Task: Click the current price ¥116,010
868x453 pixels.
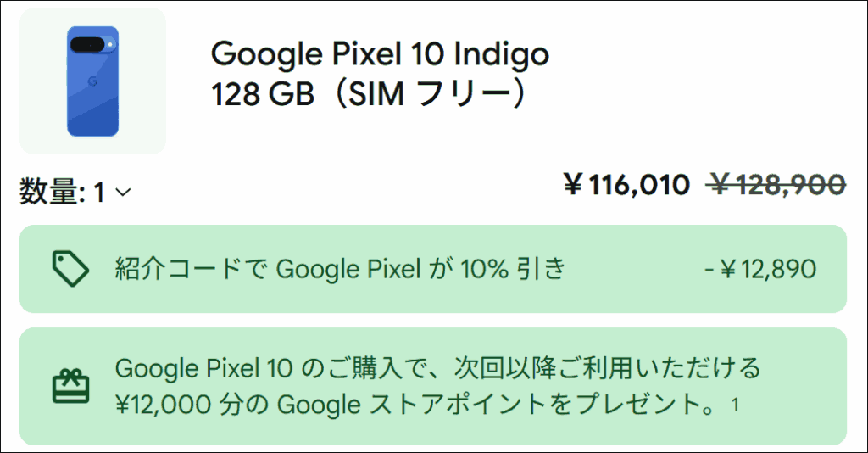Action: [x=626, y=184]
